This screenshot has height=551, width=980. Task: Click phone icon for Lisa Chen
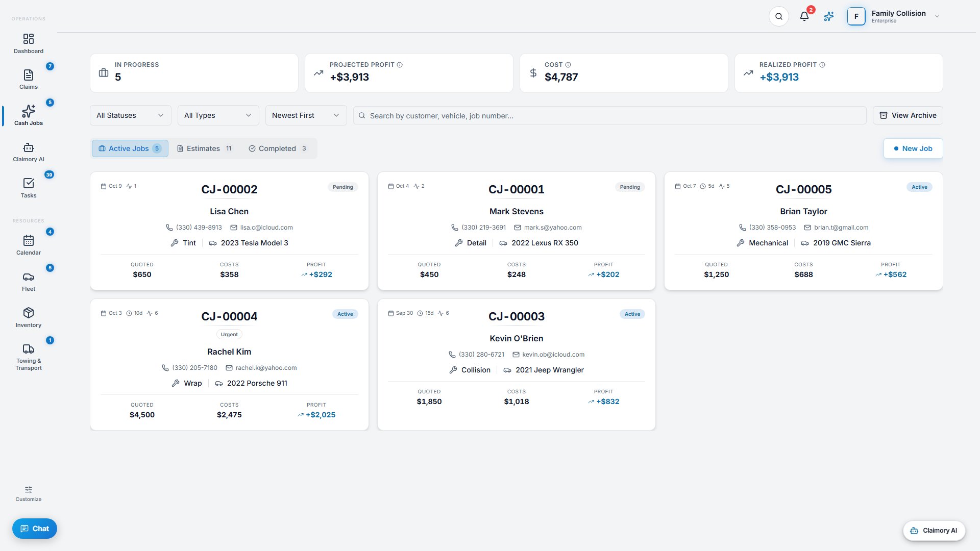coord(169,228)
